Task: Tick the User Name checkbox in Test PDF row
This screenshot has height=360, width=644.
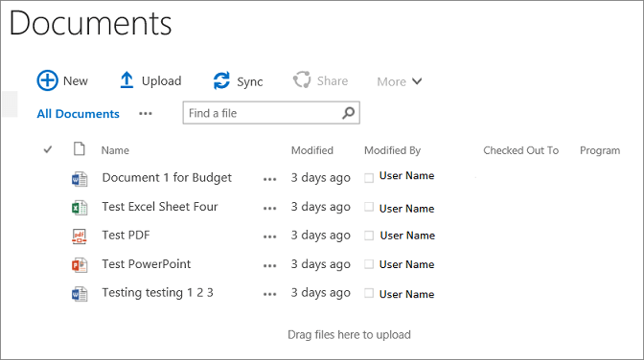Action: click(x=369, y=236)
